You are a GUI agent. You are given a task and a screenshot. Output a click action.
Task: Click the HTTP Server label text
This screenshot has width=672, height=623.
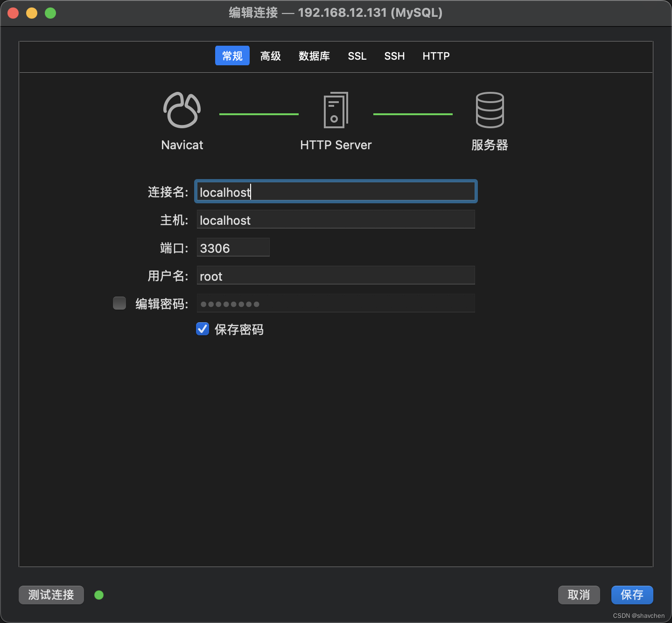(336, 145)
